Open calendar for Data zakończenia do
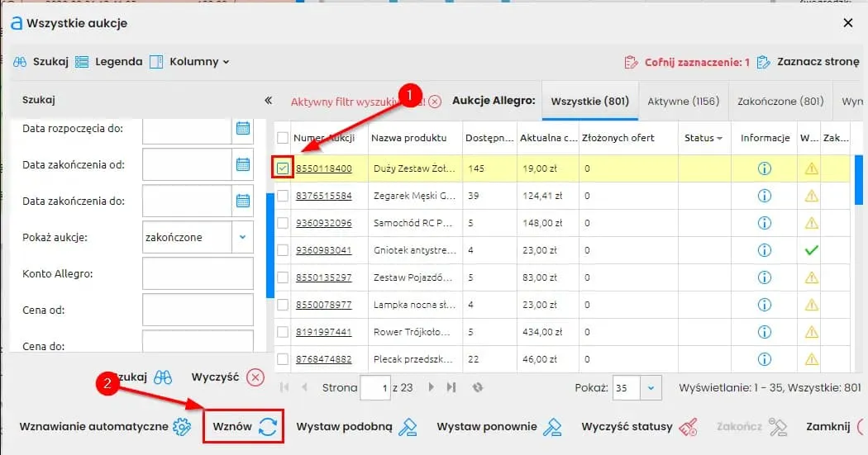868x455 pixels. coord(242,201)
